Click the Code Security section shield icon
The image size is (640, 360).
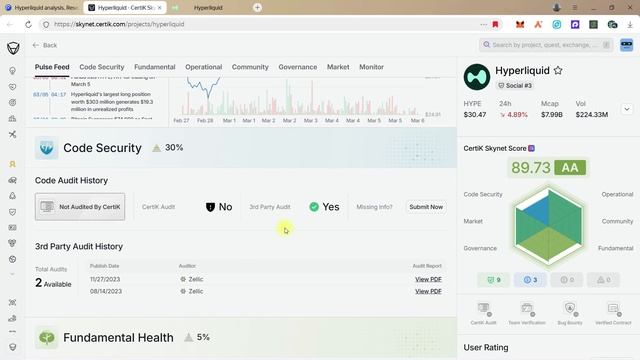tap(47, 148)
